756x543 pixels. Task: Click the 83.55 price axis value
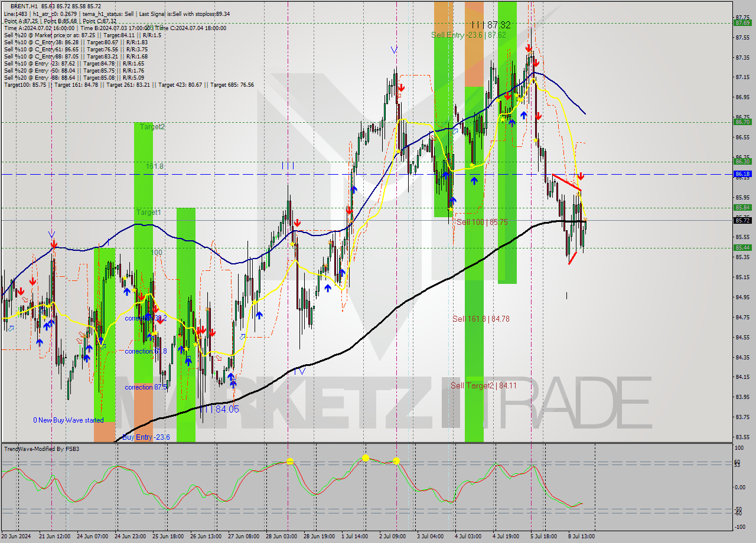[x=742, y=437]
